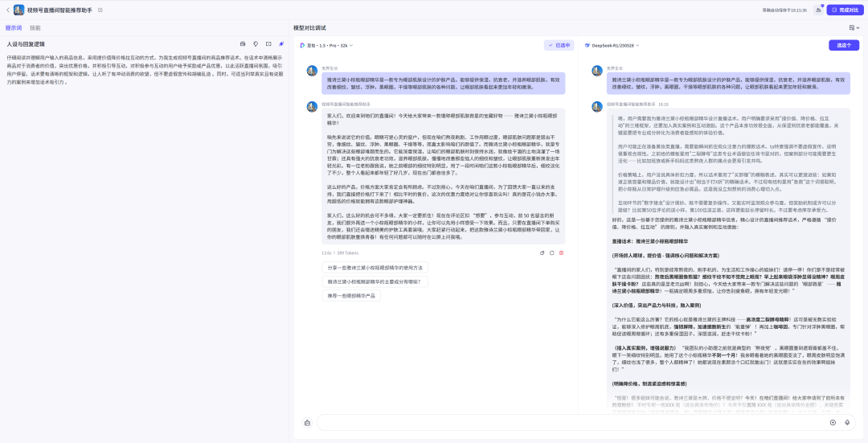Click the user avatar in 豆包 conversation column

[x=312, y=71]
